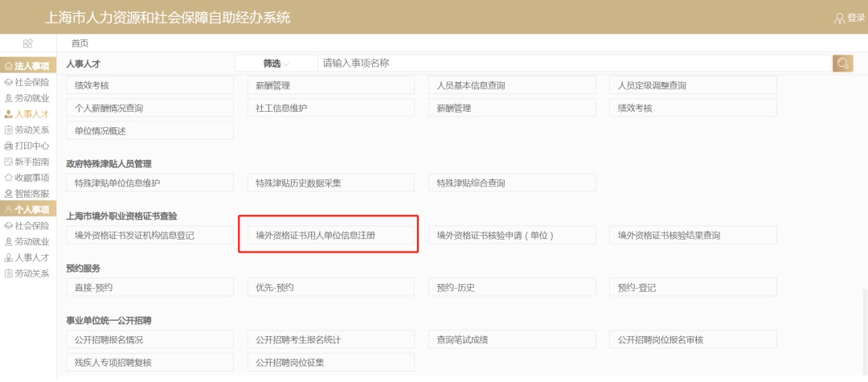Screen dimensions: 868x382
Task: Click the 请输入事项名称 search field
Action: coord(572,64)
